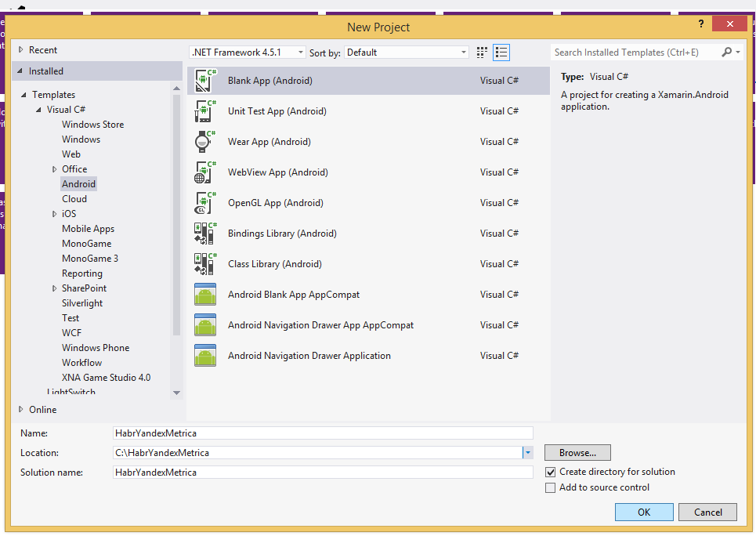756x536 pixels.
Task: Open the Sort by Default dropdown
Action: tap(407, 52)
